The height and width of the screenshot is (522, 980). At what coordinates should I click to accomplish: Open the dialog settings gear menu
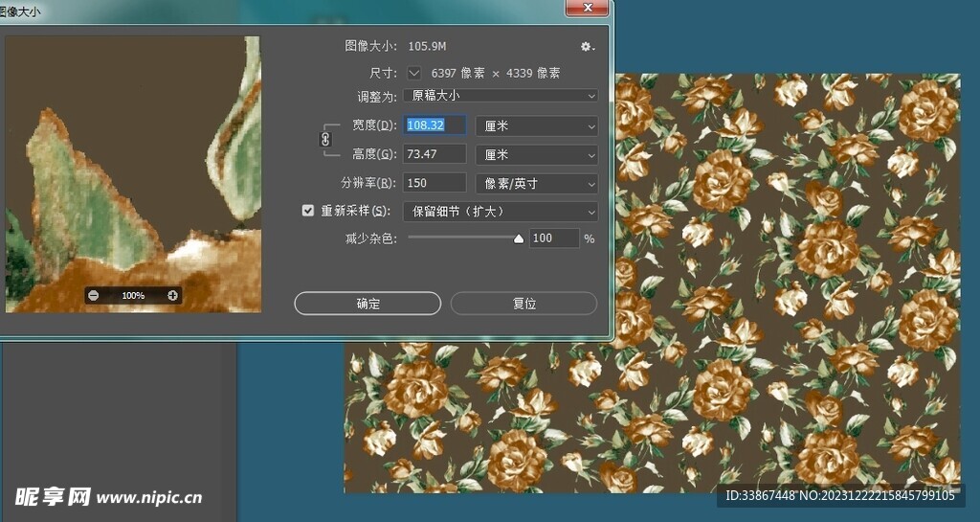[587, 47]
